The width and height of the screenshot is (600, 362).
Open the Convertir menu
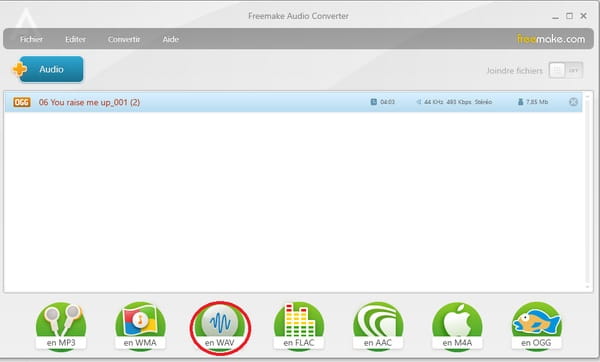tap(124, 39)
